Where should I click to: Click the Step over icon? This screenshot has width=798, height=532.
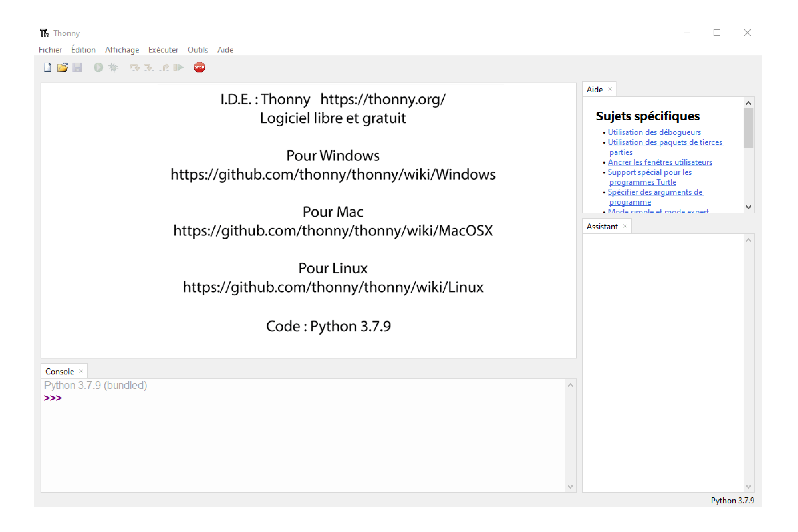tap(134, 68)
